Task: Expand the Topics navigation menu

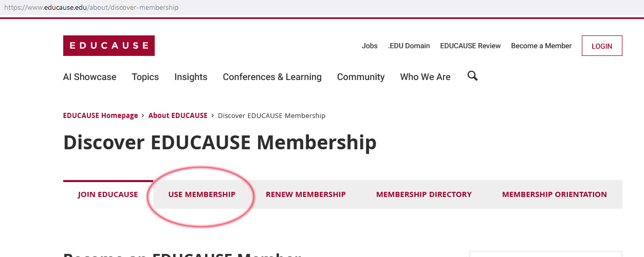Action: coord(145,77)
